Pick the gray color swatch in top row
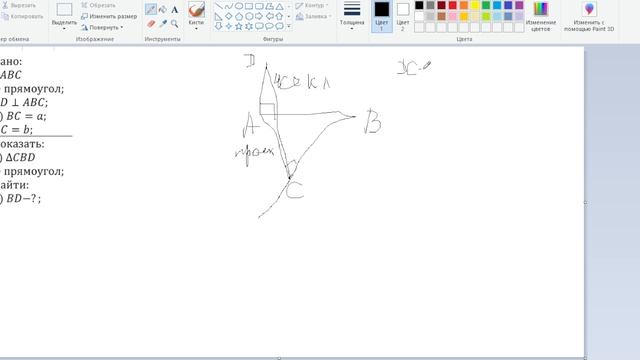 click(x=430, y=5)
